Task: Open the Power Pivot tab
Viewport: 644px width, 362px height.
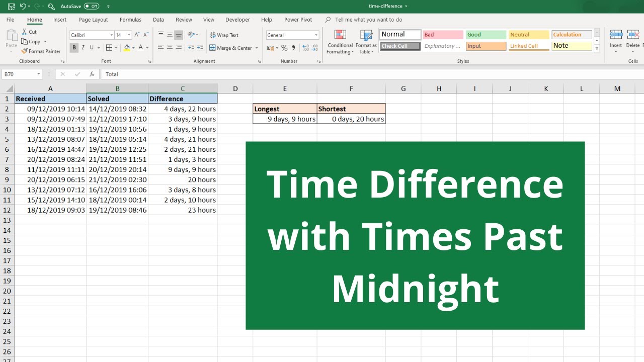Action: coord(298,20)
